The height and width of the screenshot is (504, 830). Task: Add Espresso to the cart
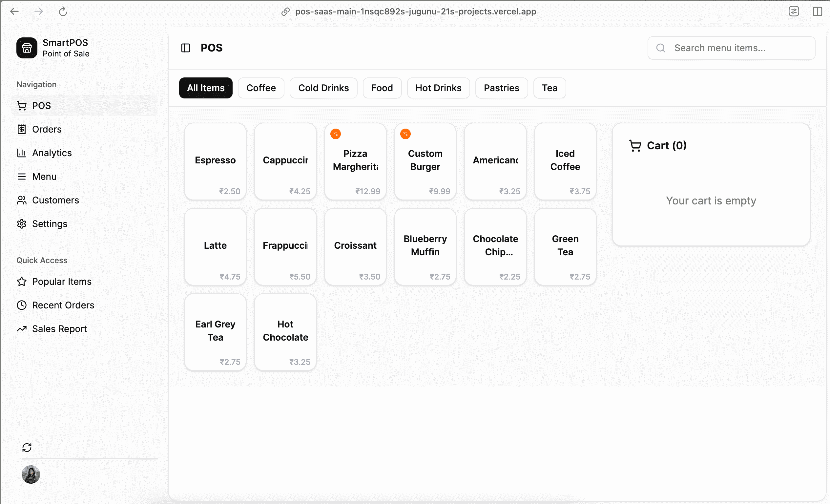(215, 162)
